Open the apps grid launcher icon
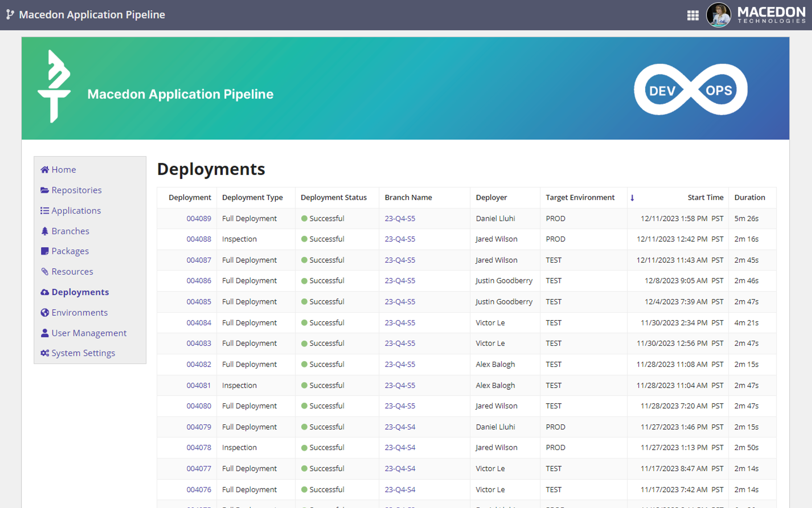 693,15
